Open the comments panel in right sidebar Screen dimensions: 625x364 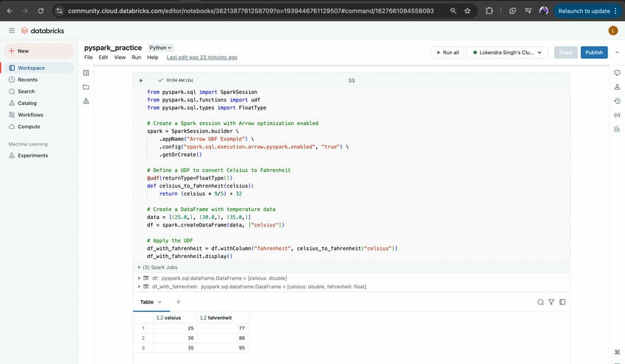(616, 73)
